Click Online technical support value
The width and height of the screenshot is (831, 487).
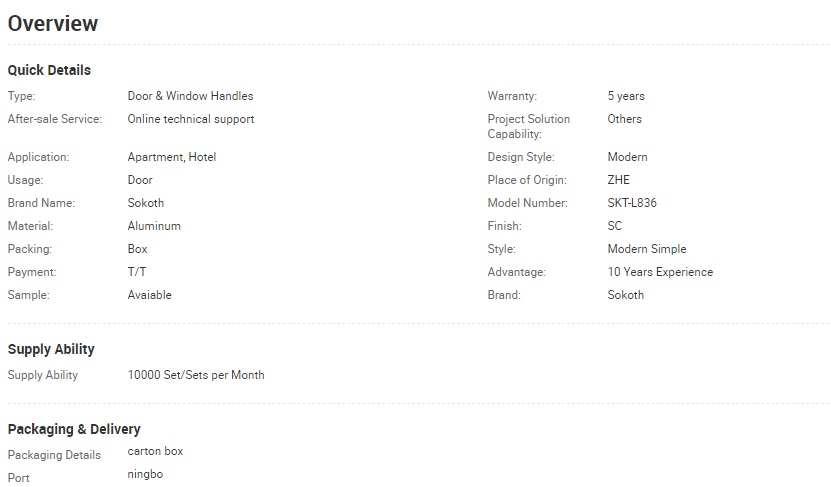(x=190, y=119)
